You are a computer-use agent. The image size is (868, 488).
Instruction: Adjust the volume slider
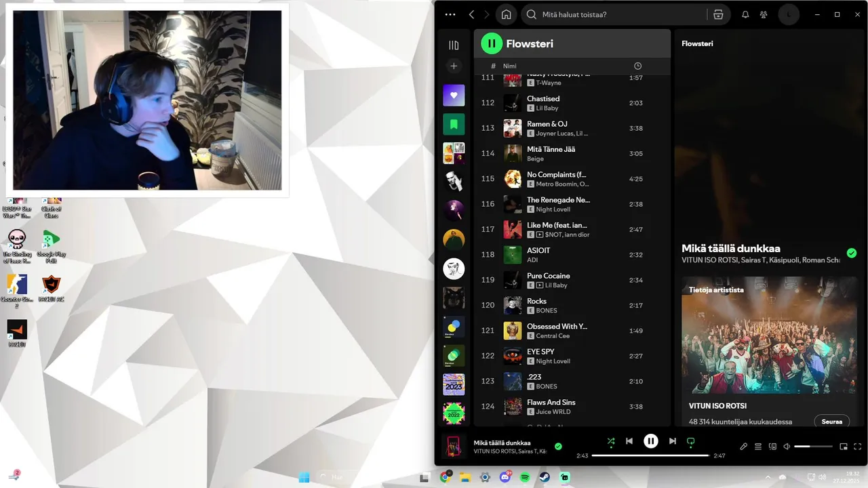pos(813,447)
